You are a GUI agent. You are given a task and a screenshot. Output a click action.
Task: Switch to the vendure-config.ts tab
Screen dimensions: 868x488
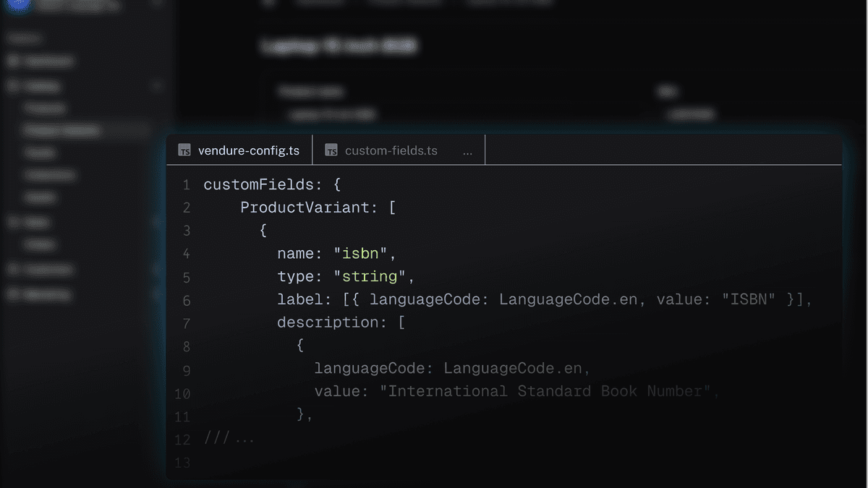tap(248, 151)
